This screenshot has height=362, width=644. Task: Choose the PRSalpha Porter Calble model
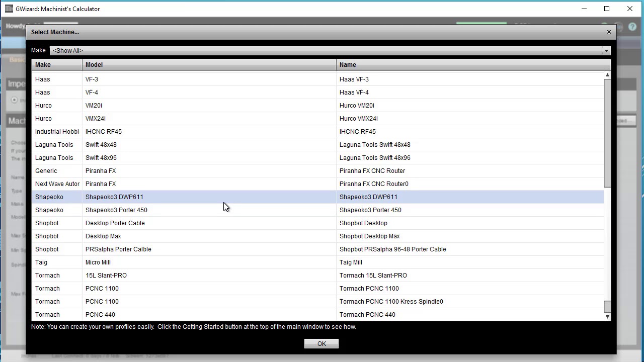209,249
